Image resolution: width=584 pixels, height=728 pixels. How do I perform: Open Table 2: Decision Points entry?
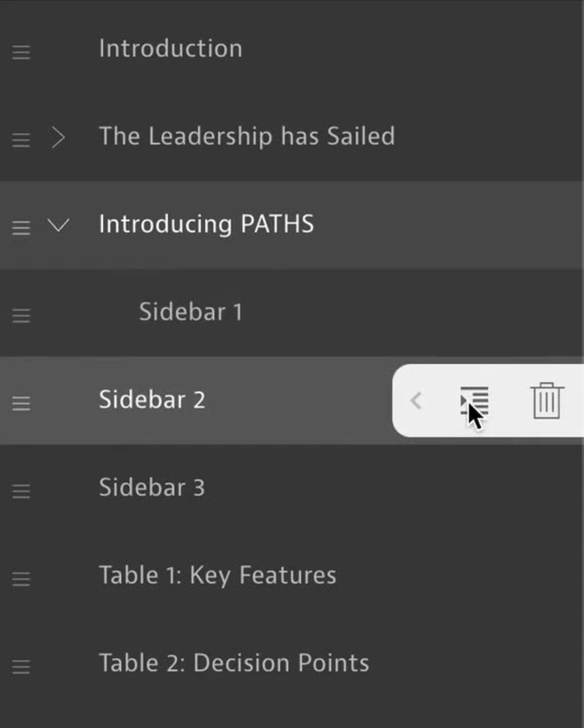(x=234, y=663)
